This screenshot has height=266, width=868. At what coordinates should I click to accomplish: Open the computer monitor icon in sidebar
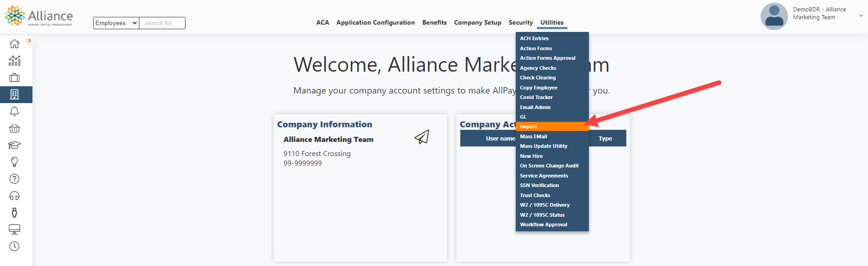(x=15, y=229)
